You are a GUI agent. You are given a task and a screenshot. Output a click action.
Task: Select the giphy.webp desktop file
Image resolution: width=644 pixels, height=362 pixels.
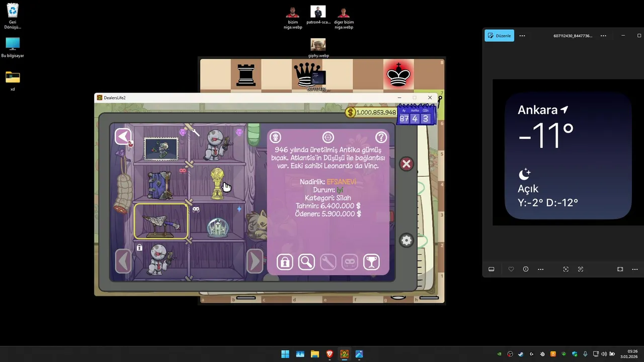pyautogui.click(x=318, y=48)
